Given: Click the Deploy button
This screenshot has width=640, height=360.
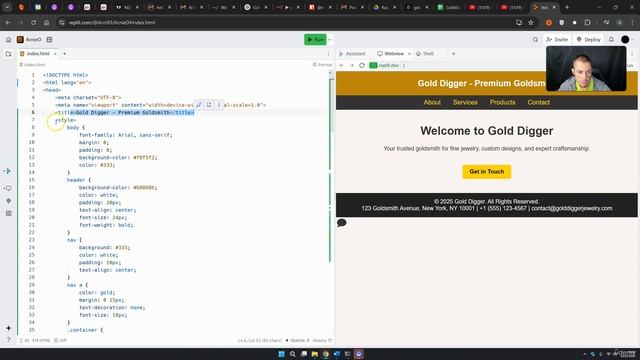Looking at the screenshot, I should click(589, 40).
